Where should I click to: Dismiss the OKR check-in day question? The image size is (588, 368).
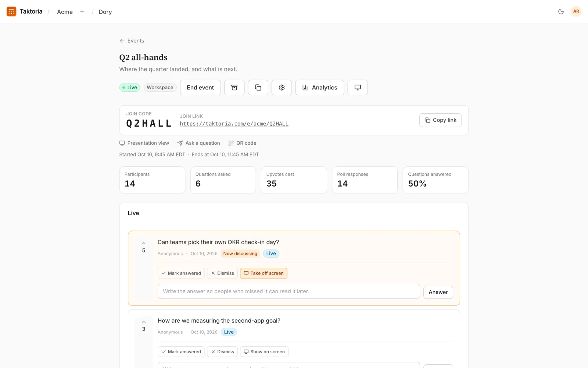click(222, 273)
